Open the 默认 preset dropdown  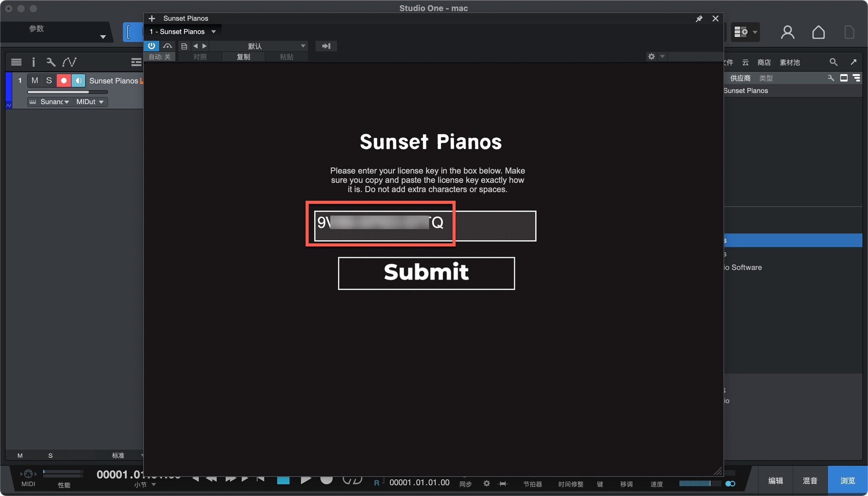[x=259, y=46]
